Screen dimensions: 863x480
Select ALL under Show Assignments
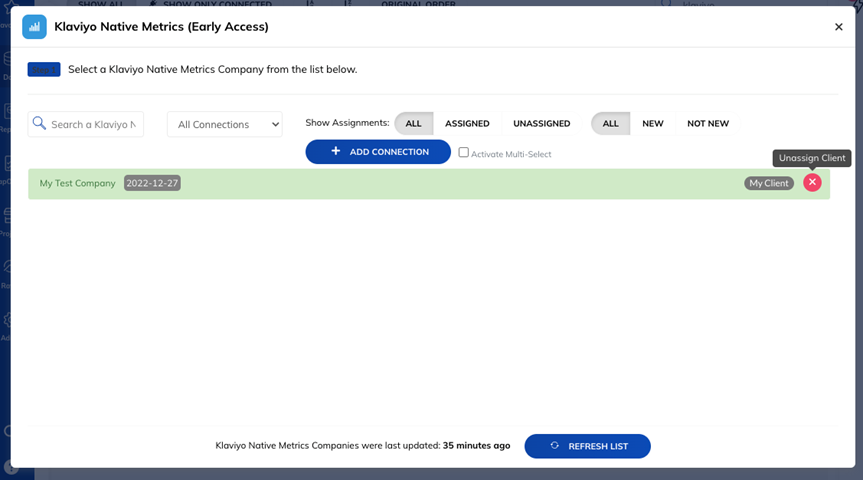[413, 123]
